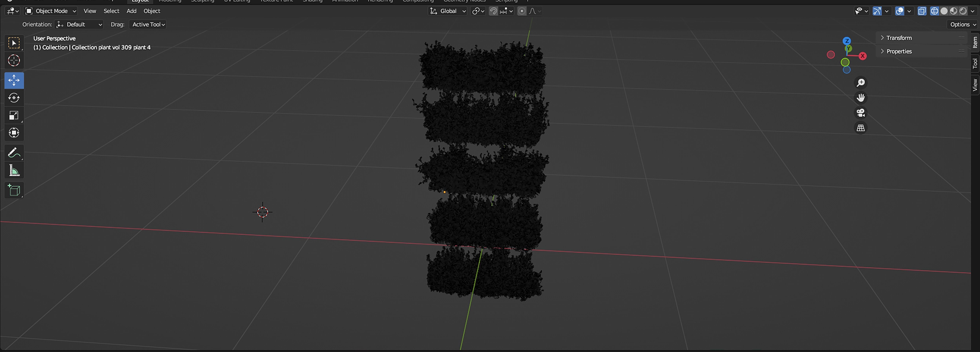Open the Select menu

111,11
